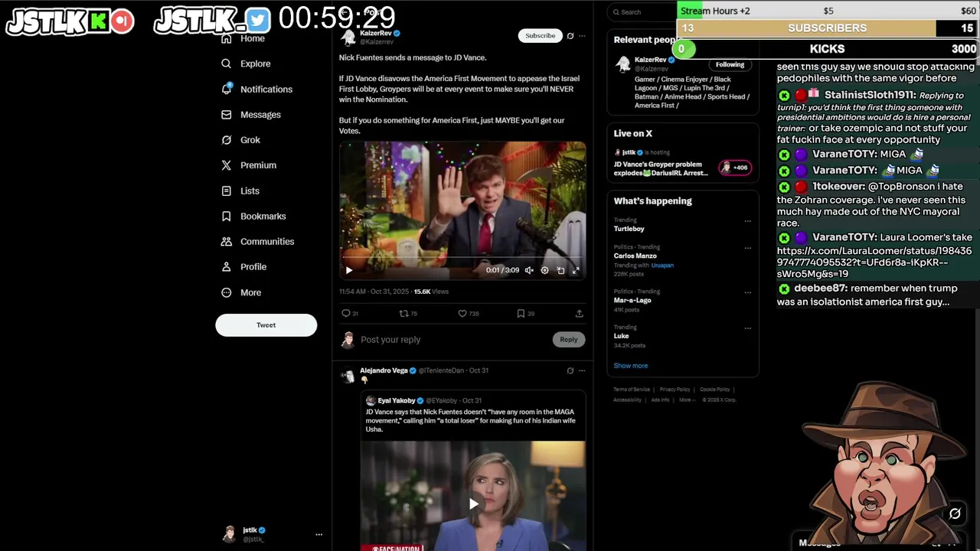Open Profile from the sidebar
The width and height of the screenshot is (980, 551).
(x=243, y=267)
